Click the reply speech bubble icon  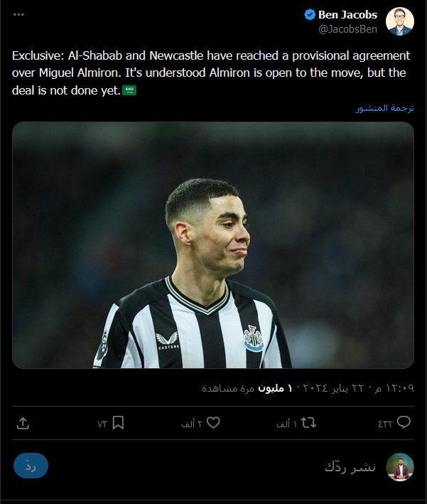[x=404, y=422]
